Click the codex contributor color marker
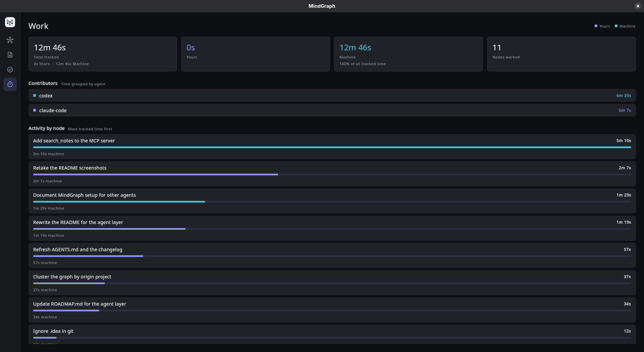The height and width of the screenshot is (352, 644). click(35, 95)
